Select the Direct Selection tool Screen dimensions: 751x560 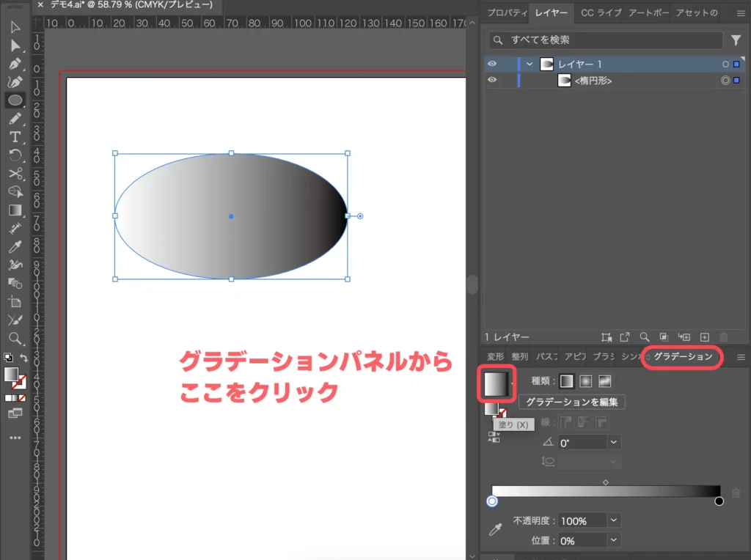pos(15,45)
